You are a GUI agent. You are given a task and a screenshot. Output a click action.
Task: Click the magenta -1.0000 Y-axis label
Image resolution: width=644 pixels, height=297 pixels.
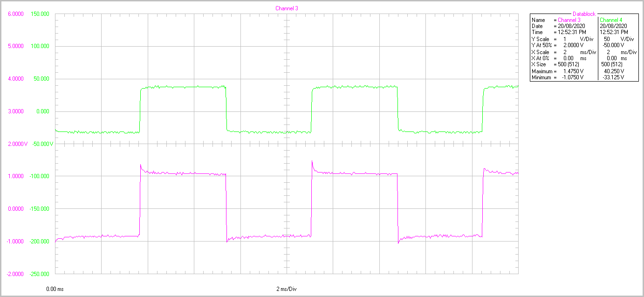pyautogui.click(x=15, y=242)
